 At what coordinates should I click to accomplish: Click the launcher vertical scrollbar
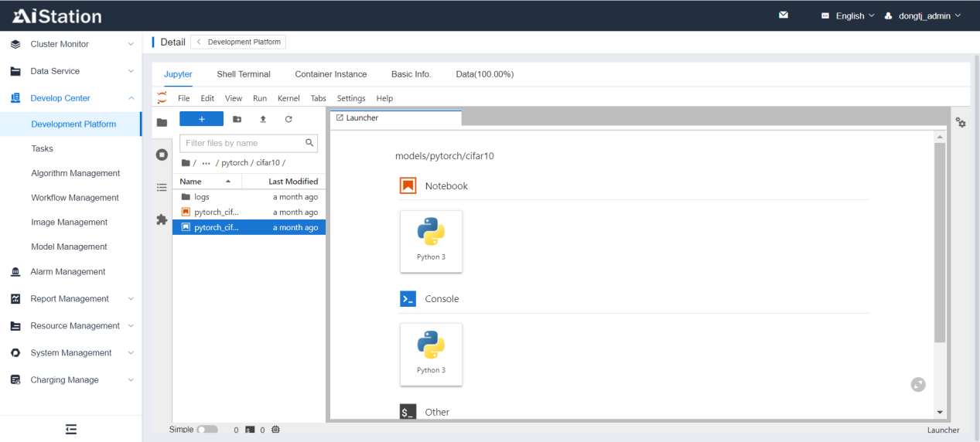pos(940,241)
